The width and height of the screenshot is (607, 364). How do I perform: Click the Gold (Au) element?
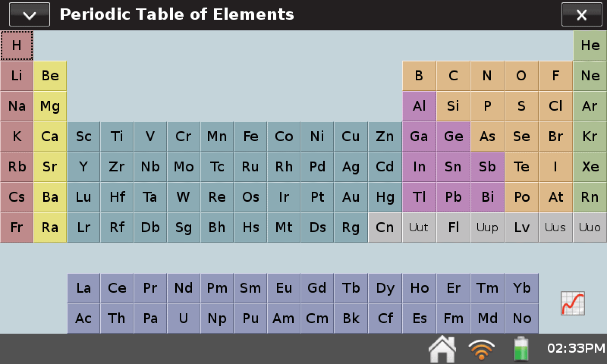[350, 197]
